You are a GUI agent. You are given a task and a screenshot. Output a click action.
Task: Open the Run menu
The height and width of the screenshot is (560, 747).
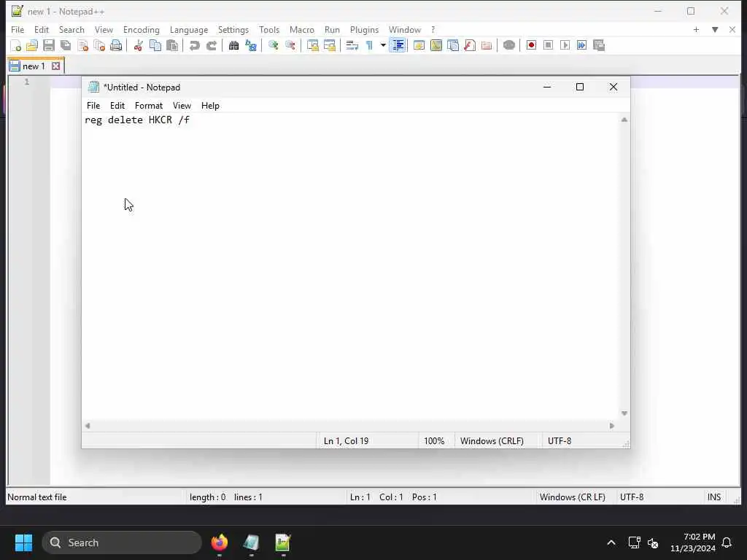click(x=332, y=29)
